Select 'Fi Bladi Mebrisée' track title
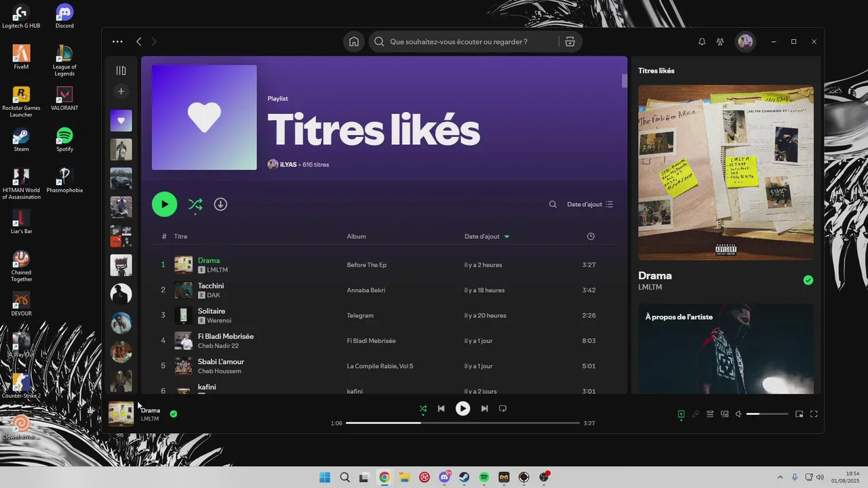 click(226, 336)
